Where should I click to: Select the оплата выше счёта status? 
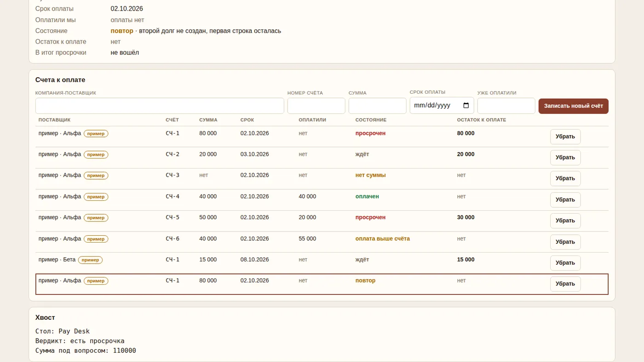click(x=383, y=238)
